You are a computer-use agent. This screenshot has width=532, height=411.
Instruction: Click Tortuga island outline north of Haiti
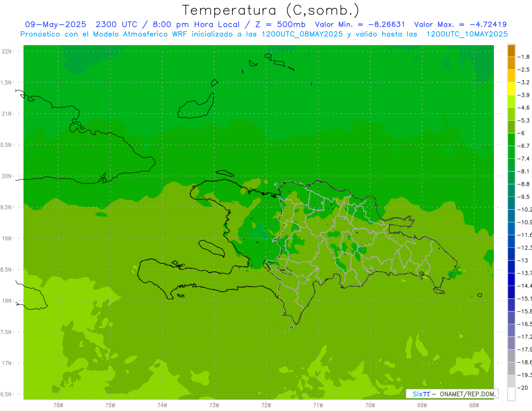click(x=224, y=173)
